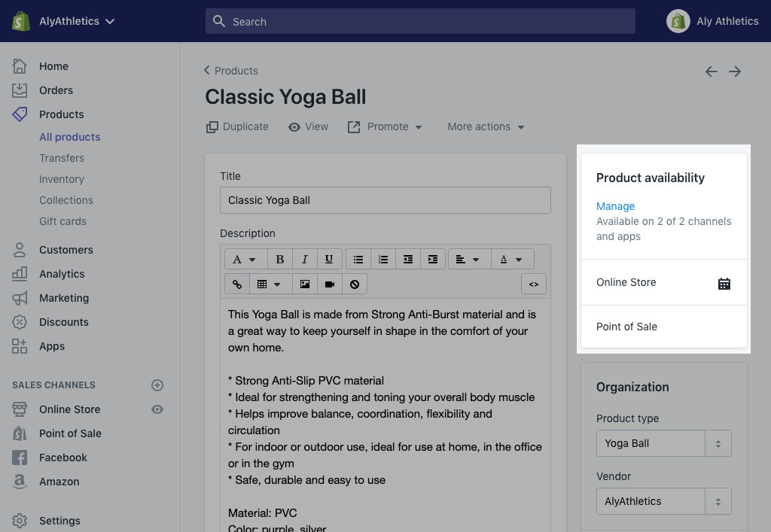Duplicate the Classic Yoga Ball product
The width and height of the screenshot is (771, 532).
(237, 126)
